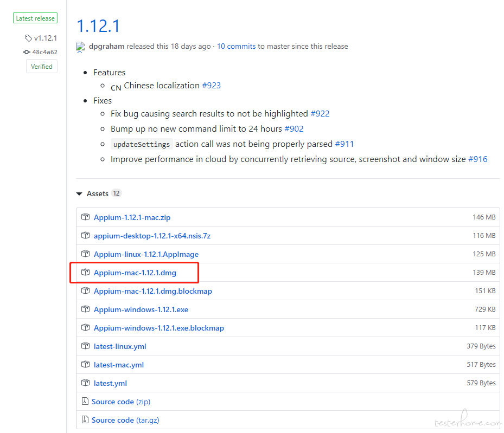This screenshot has width=504, height=433.
Task: Open the 1.12.1 release title link
Action: [98, 26]
